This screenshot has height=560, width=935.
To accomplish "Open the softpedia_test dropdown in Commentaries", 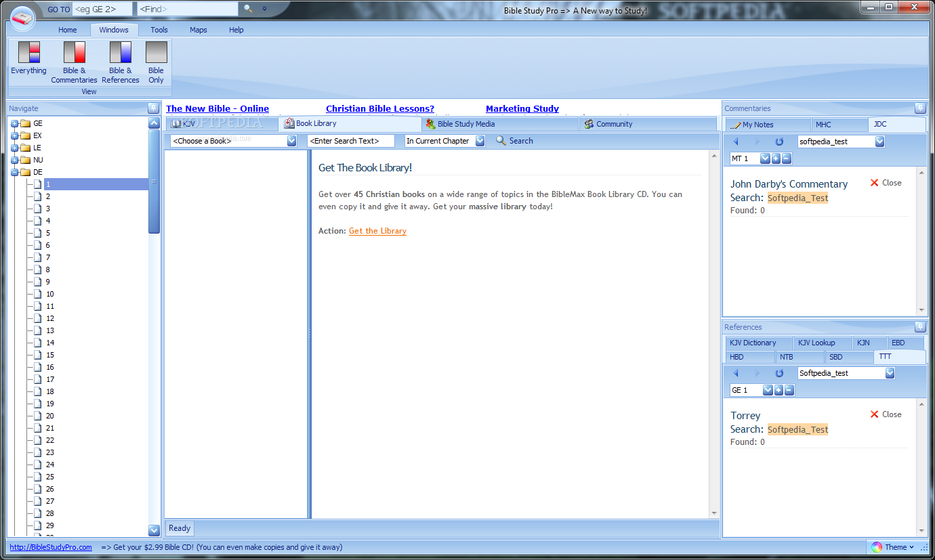I will pos(879,142).
